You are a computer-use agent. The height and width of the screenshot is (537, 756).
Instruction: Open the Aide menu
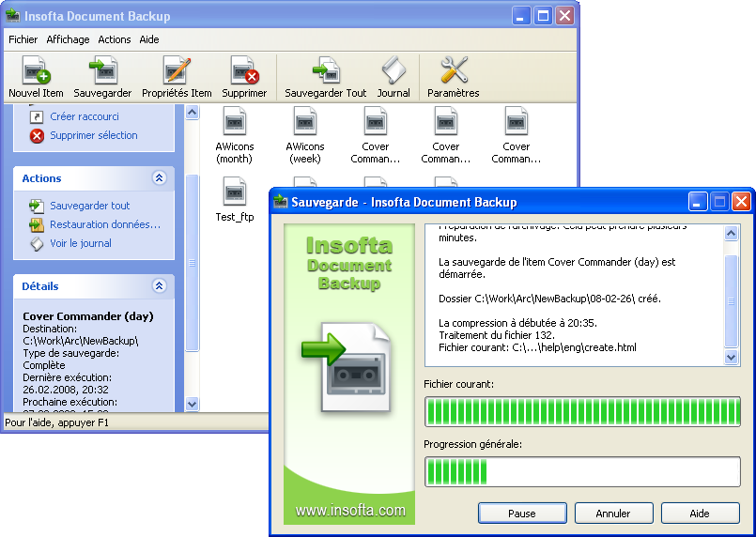tap(149, 39)
